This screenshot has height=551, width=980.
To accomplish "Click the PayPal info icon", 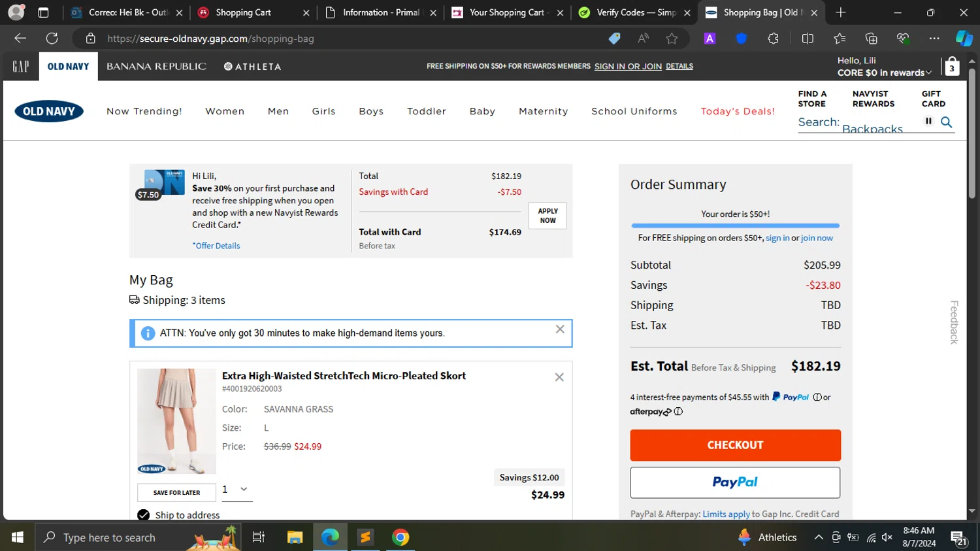I will coord(817,397).
